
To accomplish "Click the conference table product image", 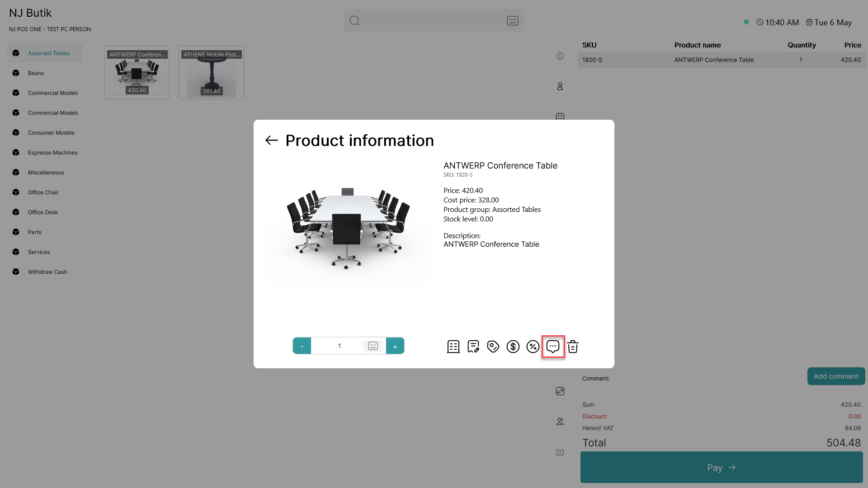I will pyautogui.click(x=348, y=228).
